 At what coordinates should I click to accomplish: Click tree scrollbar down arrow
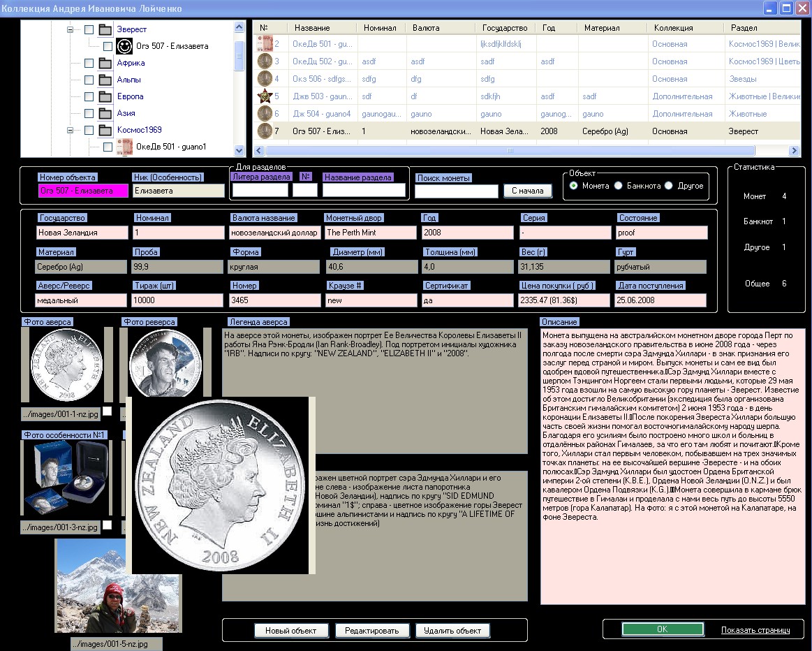tap(239, 151)
